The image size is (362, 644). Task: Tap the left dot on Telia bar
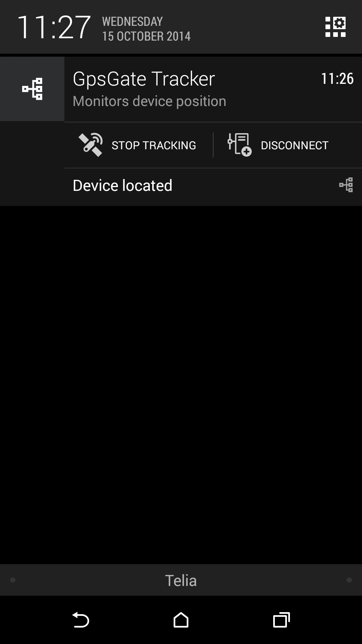pyautogui.click(x=13, y=580)
